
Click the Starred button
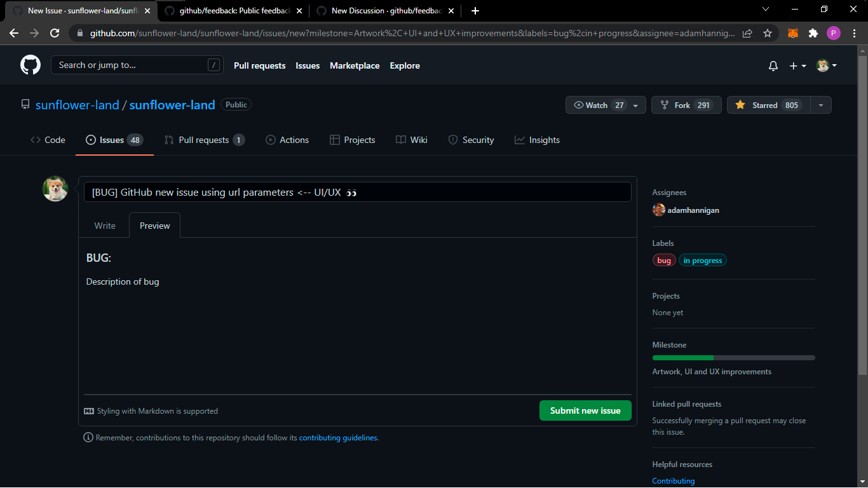tap(769, 105)
